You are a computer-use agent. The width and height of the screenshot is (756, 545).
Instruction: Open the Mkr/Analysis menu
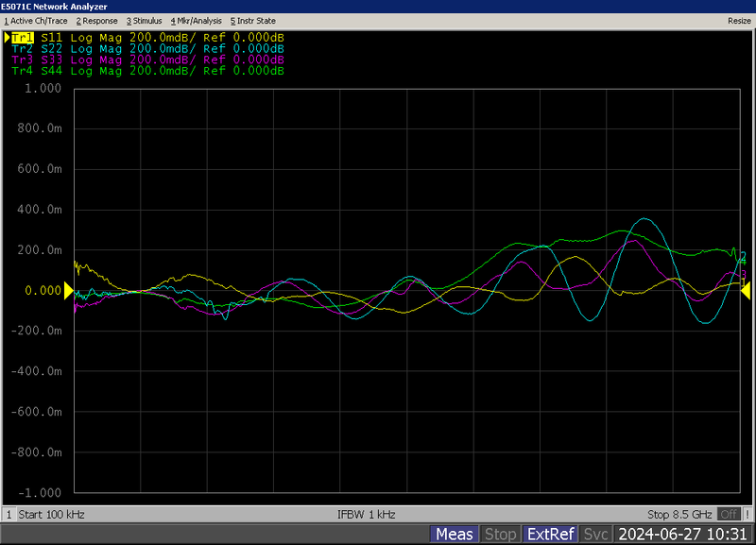tap(196, 20)
